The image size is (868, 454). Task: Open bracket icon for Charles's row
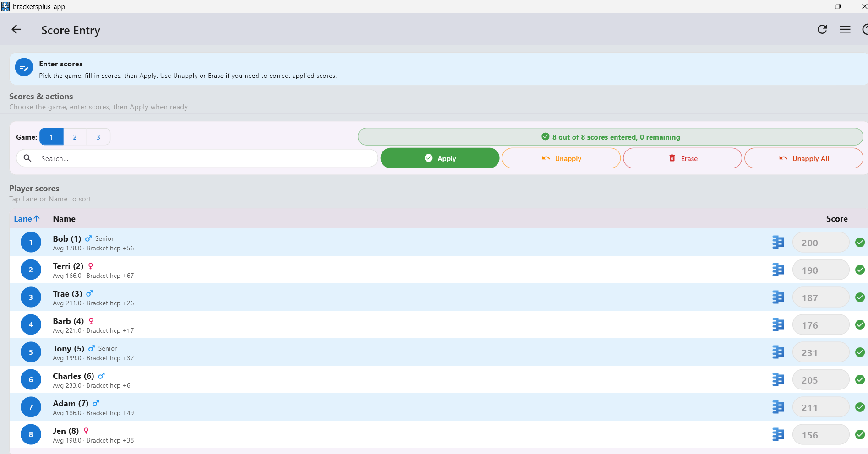click(778, 379)
